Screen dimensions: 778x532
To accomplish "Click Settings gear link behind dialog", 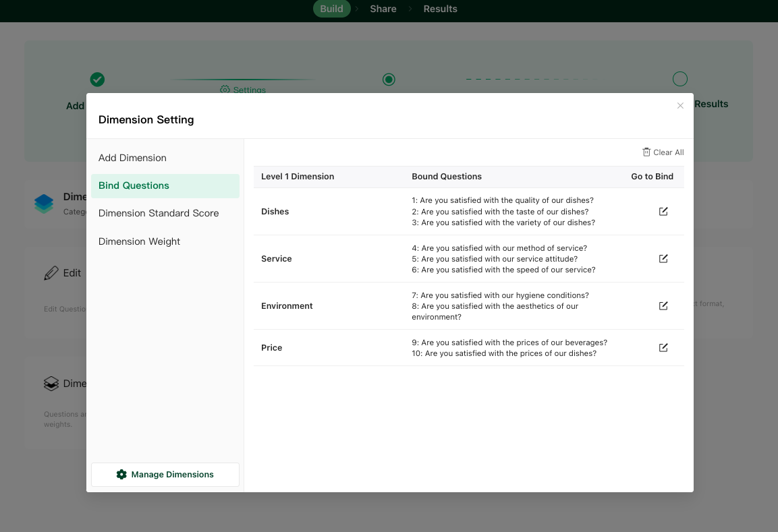I will point(243,90).
